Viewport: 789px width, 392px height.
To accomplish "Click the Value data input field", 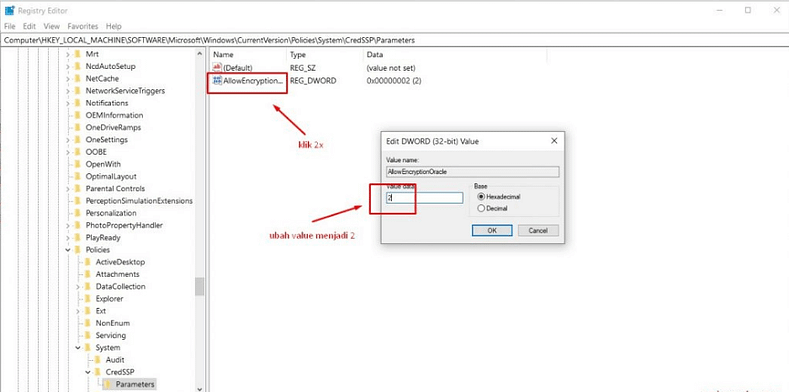I will [424, 198].
